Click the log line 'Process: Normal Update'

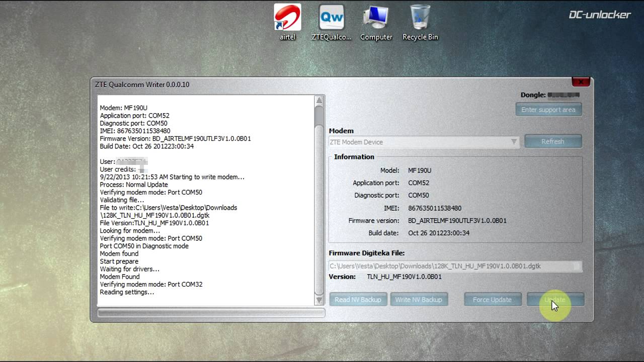pyautogui.click(x=134, y=185)
